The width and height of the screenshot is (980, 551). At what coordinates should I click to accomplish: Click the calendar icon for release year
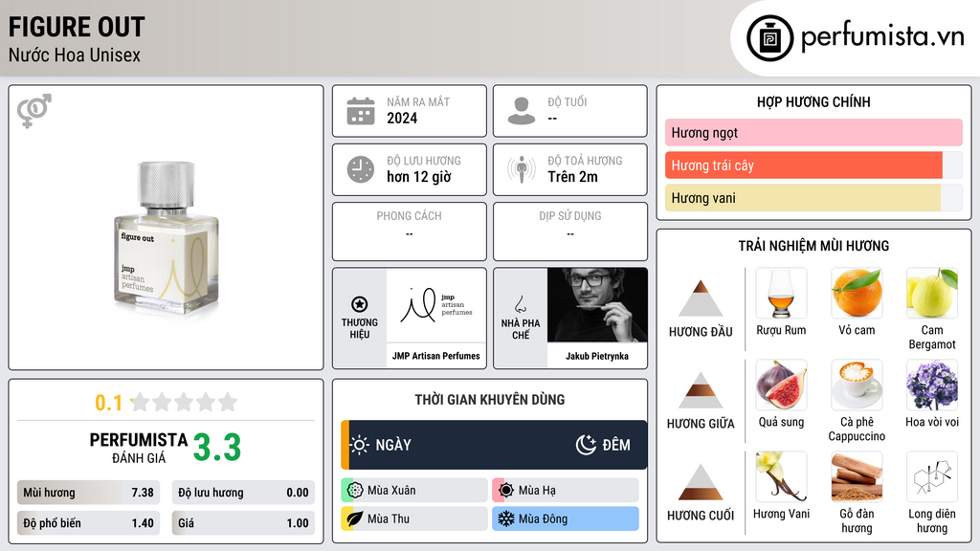point(361,111)
